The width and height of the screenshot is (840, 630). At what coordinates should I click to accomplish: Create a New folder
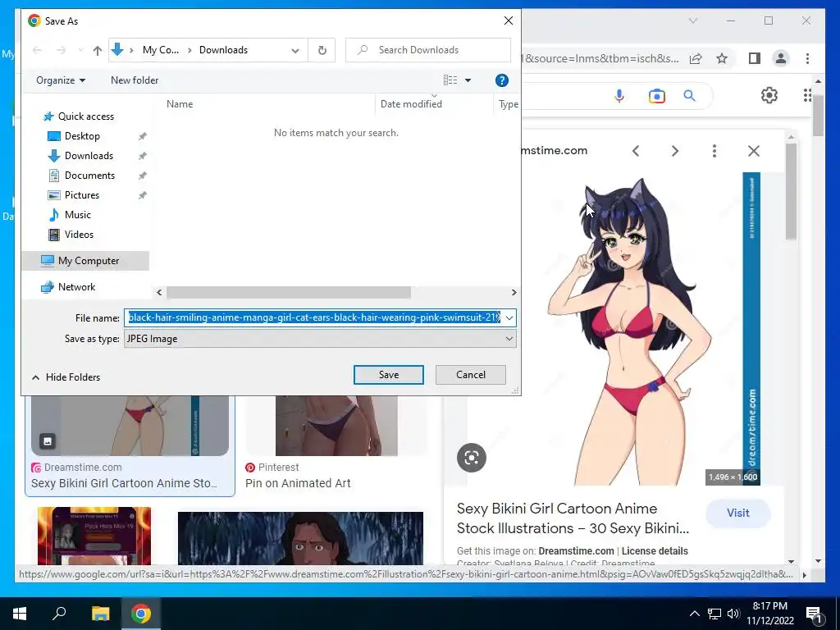click(x=135, y=80)
